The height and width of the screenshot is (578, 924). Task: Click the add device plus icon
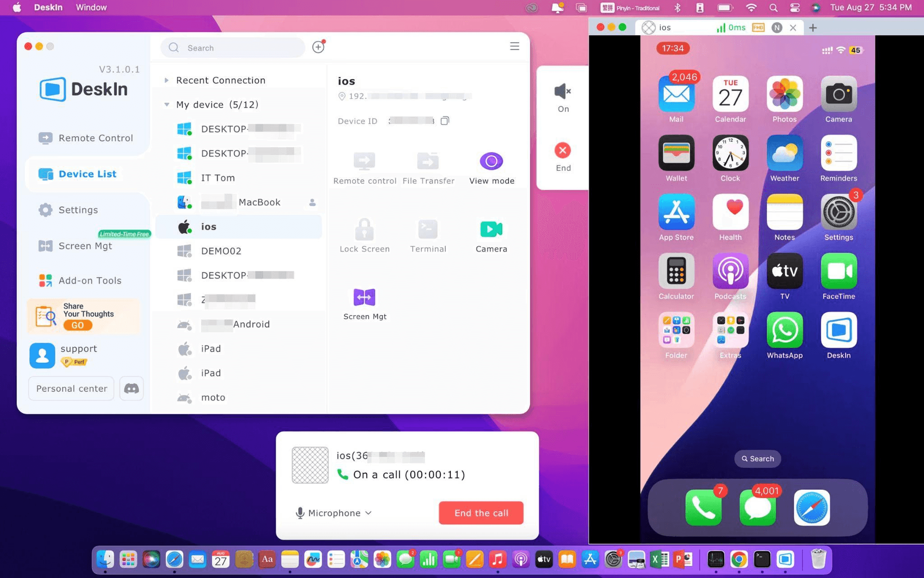point(319,47)
